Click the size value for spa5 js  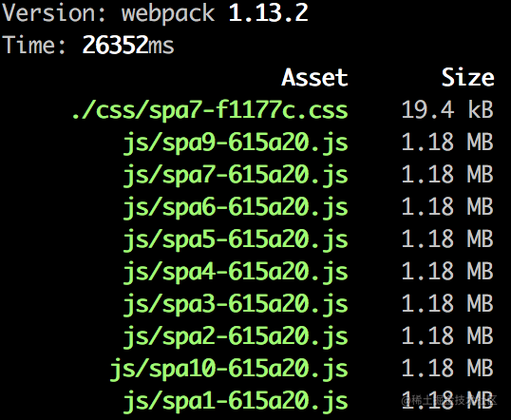[447, 239]
